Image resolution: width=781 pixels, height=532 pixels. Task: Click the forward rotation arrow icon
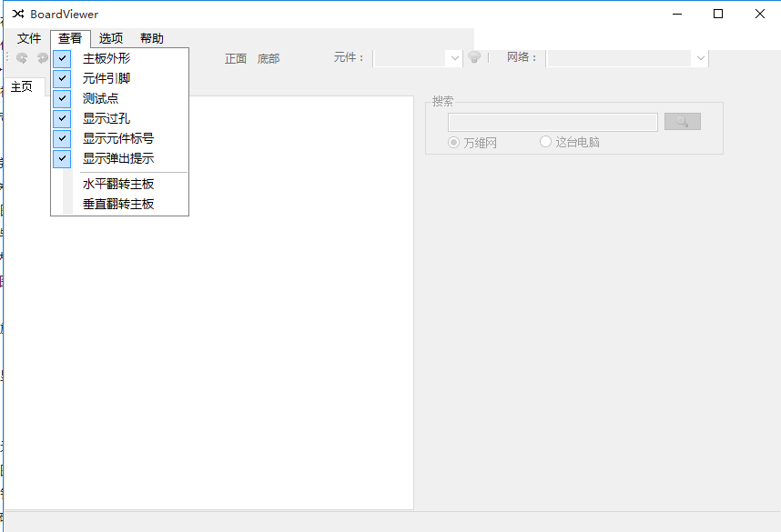[x=42, y=57]
